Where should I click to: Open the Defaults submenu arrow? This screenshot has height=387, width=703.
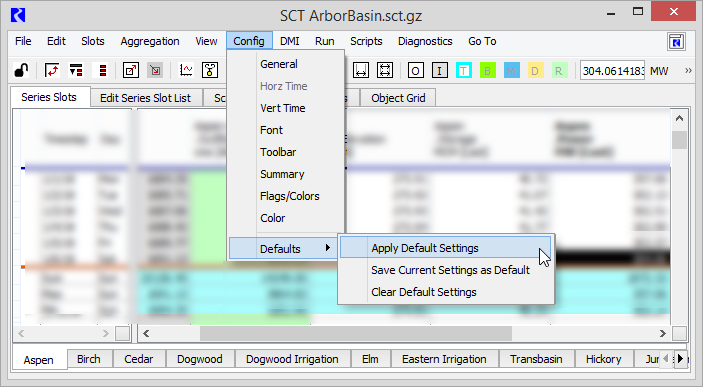328,248
